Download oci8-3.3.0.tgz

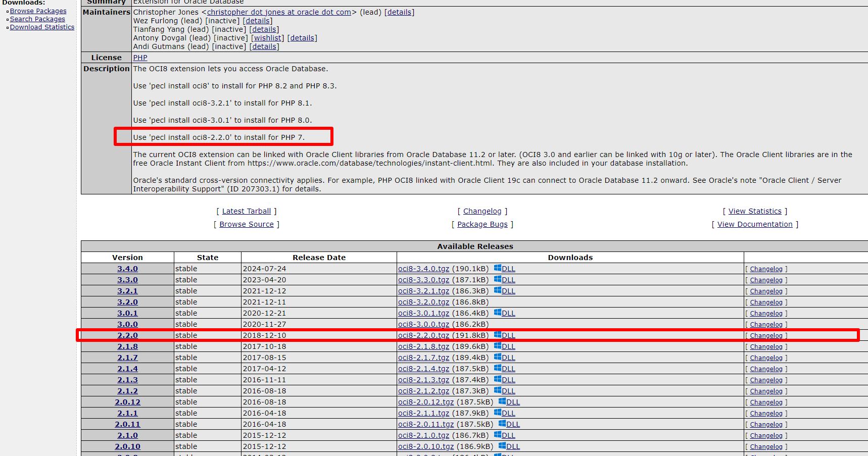pos(423,280)
